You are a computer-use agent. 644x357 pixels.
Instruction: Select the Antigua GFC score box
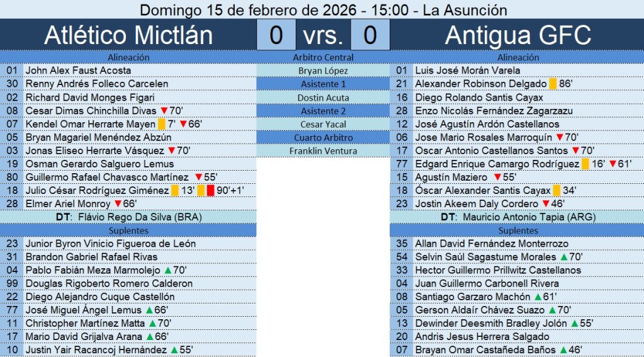370,35
